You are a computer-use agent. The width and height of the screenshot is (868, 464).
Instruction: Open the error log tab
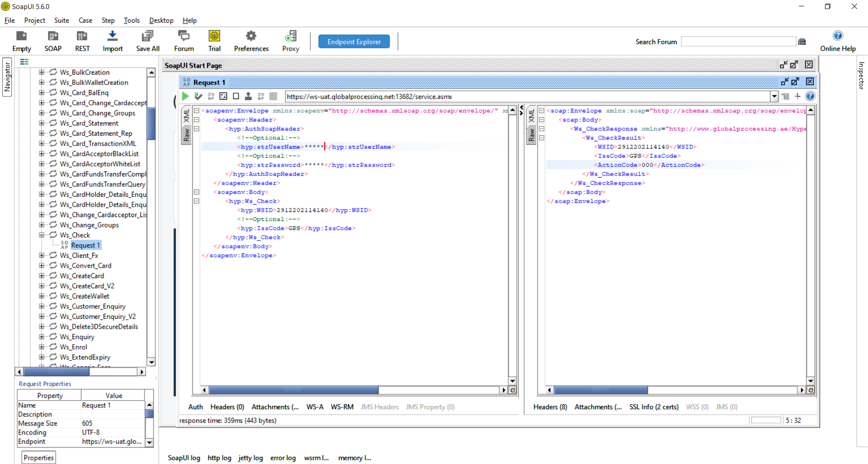(x=283, y=458)
